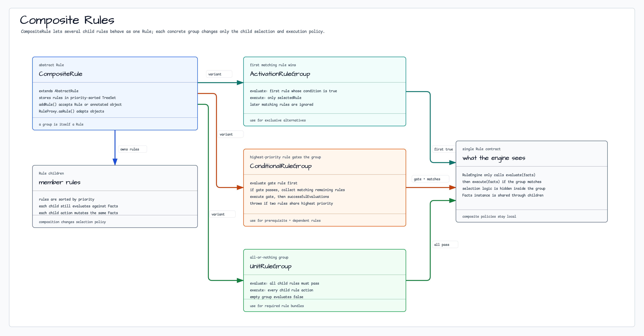Click the 'abstract Rule' caption
Image resolution: width=644 pixels, height=336 pixels.
(51, 65)
